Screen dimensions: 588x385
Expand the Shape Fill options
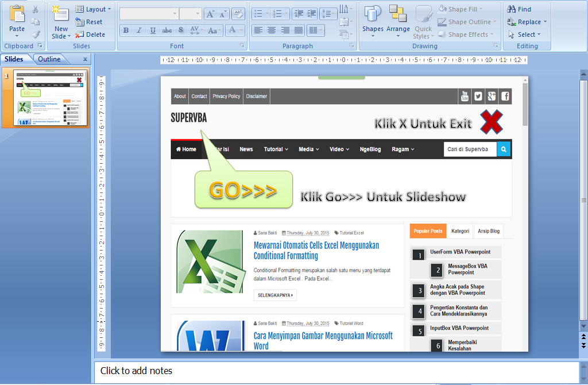466,8
